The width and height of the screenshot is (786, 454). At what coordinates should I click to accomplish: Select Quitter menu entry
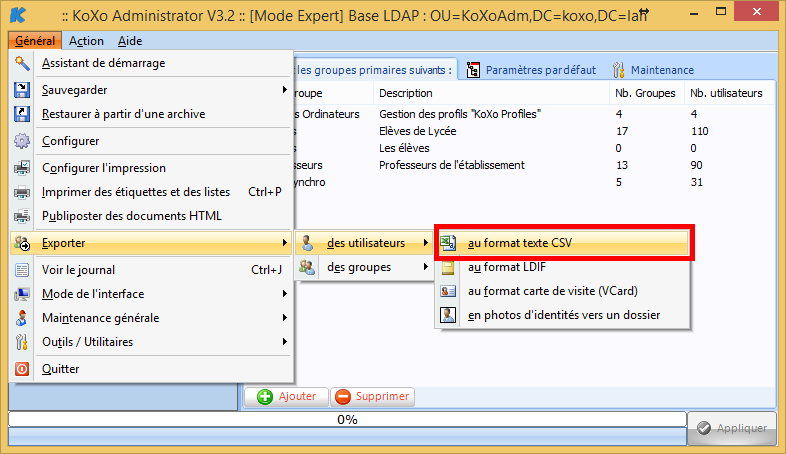(x=150, y=369)
